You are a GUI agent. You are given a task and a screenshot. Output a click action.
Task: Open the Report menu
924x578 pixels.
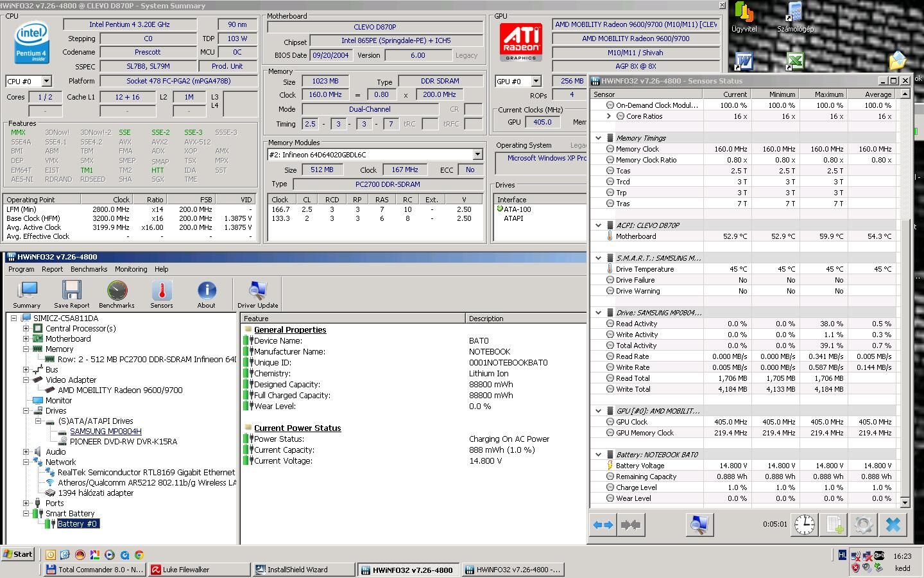[x=53, y=269]
